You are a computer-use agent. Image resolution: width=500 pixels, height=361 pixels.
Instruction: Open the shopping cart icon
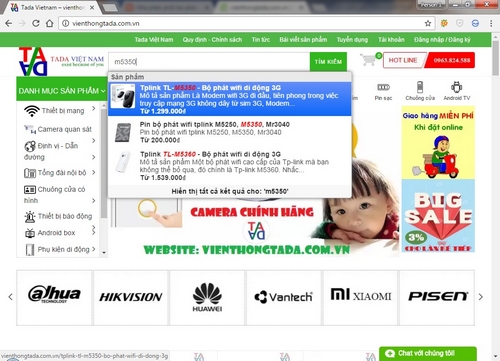pos(370,60)
